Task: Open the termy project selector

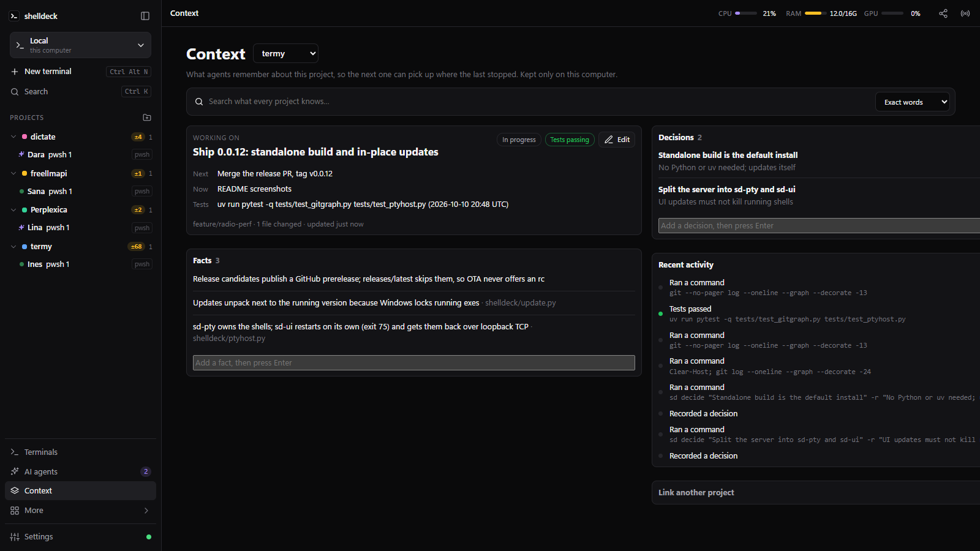Action: pos(286,53)
